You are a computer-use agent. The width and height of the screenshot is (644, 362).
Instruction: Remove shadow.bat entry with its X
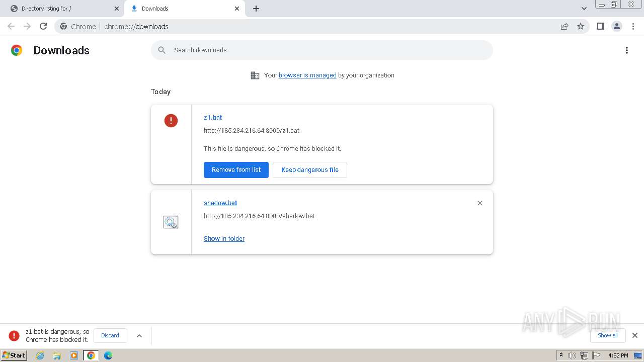pyautogui.click(x=480, y=203)
